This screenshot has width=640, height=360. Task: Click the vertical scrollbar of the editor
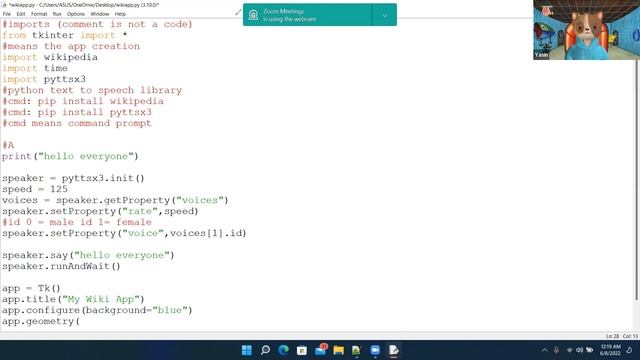click(636, 180)
